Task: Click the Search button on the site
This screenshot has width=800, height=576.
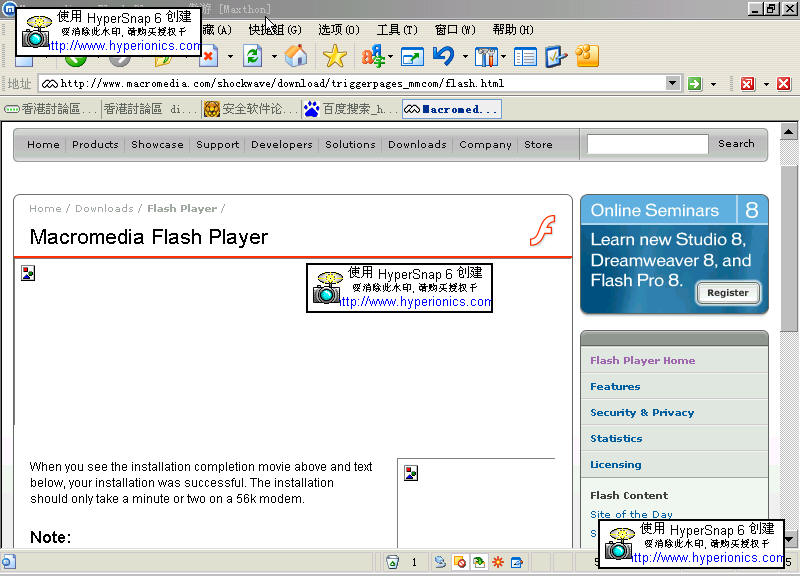Action: coord(736,144)
